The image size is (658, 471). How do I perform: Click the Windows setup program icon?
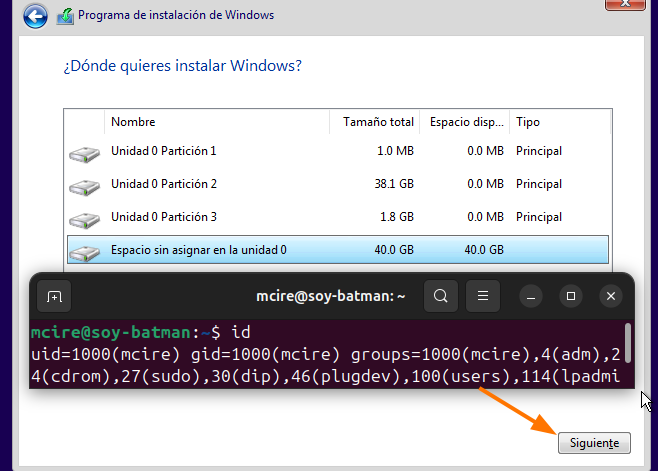[65, 16]
